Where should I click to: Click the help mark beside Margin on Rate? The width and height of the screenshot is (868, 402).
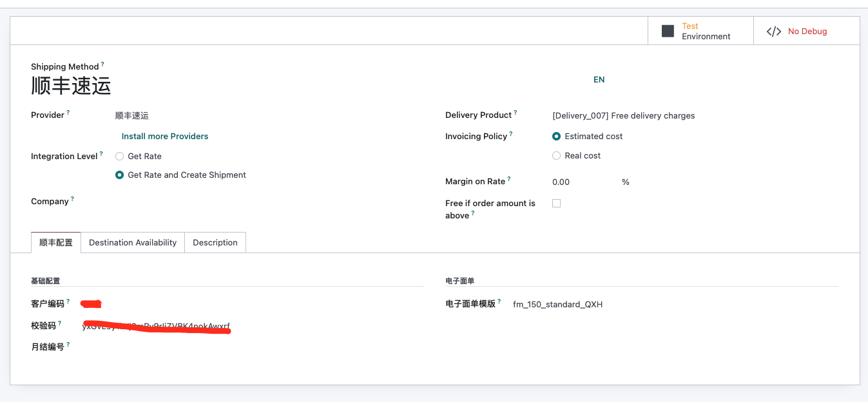pos(509,179)
